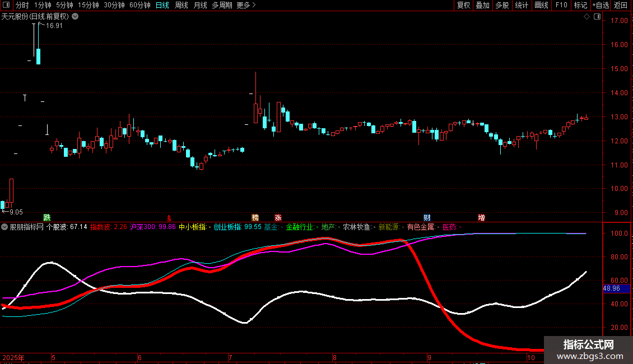Screen dimensions: 633x364
Task: Open the F10 company info button
Action: pos(561,6)
